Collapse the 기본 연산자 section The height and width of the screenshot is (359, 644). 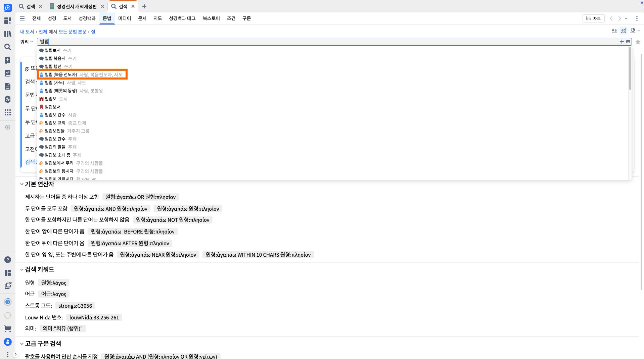point(22,184)
